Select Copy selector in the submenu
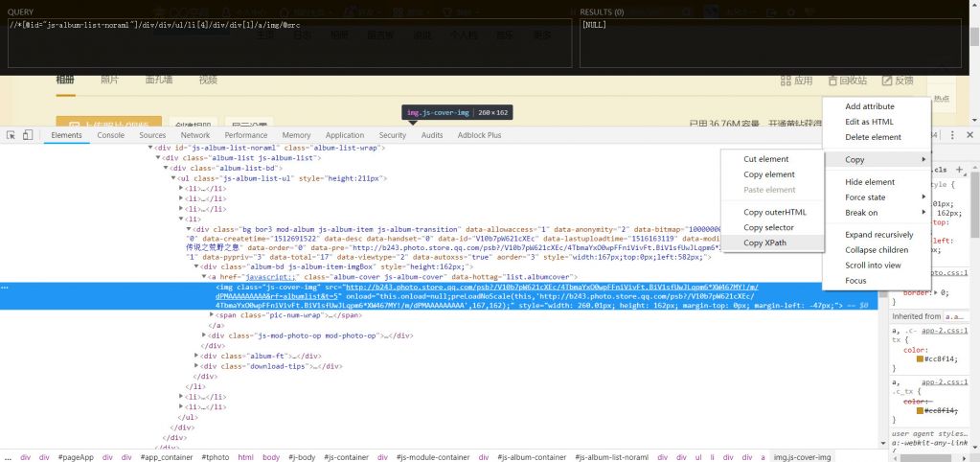 768,228
